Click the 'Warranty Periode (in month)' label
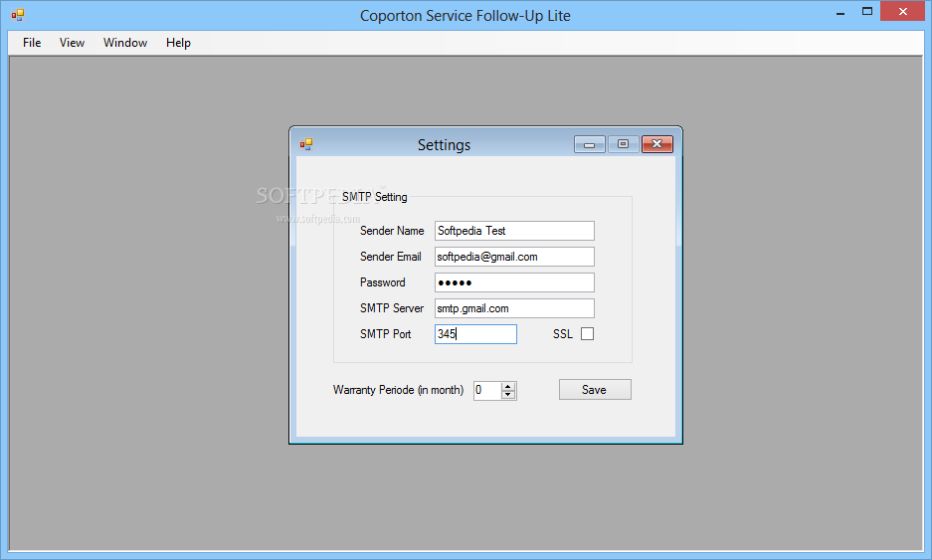932x560 pixels. (398, 390)
